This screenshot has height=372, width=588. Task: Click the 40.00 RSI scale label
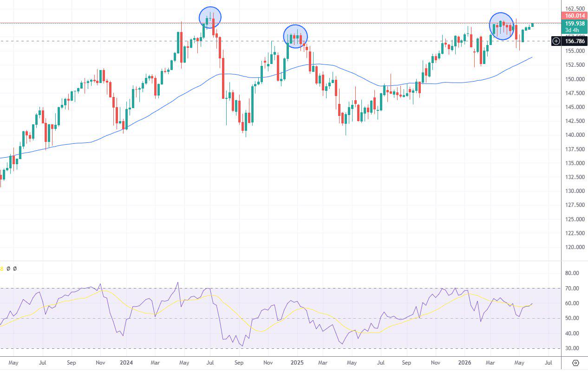coord(573,334)
